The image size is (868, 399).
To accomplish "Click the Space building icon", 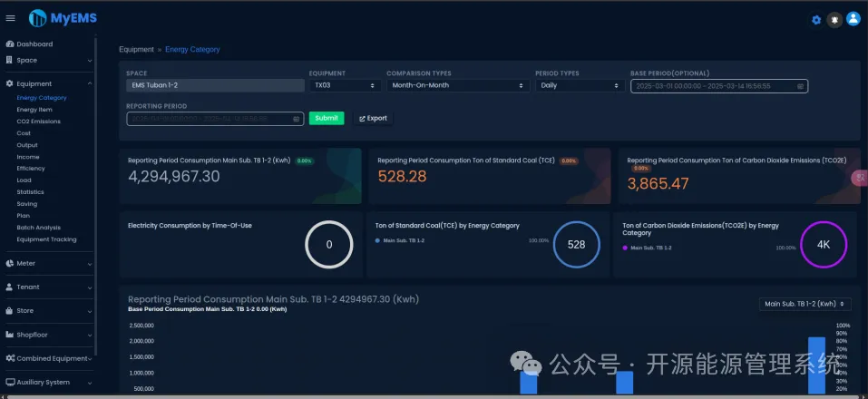I will 9,61.
